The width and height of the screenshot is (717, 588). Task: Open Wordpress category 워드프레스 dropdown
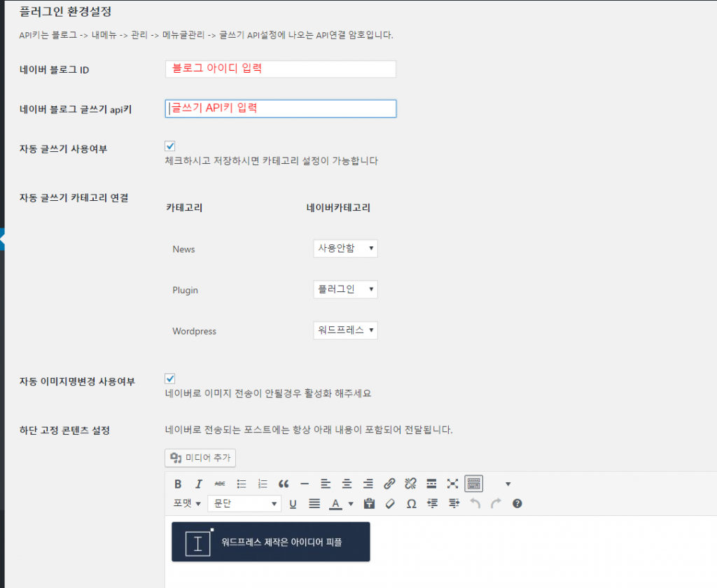[x=345, y=330]
